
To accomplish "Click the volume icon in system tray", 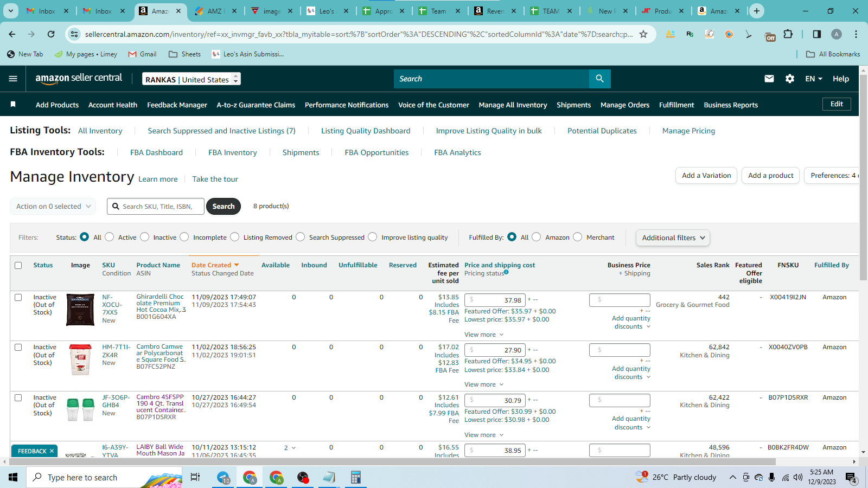I will pyautogui.click(x=798, y=477).
